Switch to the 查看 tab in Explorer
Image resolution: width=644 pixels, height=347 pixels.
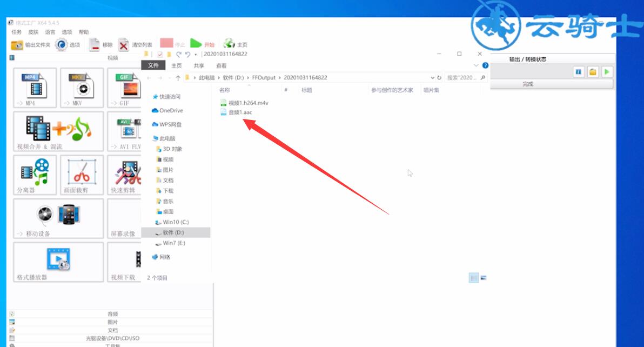point(222,66)
